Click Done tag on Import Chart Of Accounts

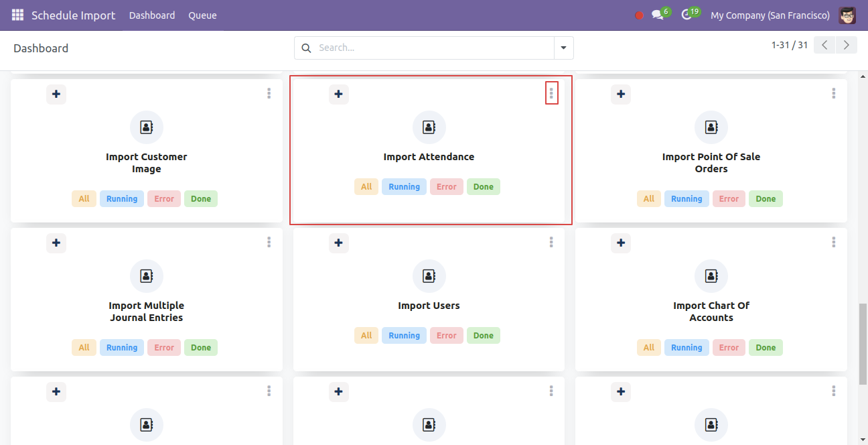766,348
